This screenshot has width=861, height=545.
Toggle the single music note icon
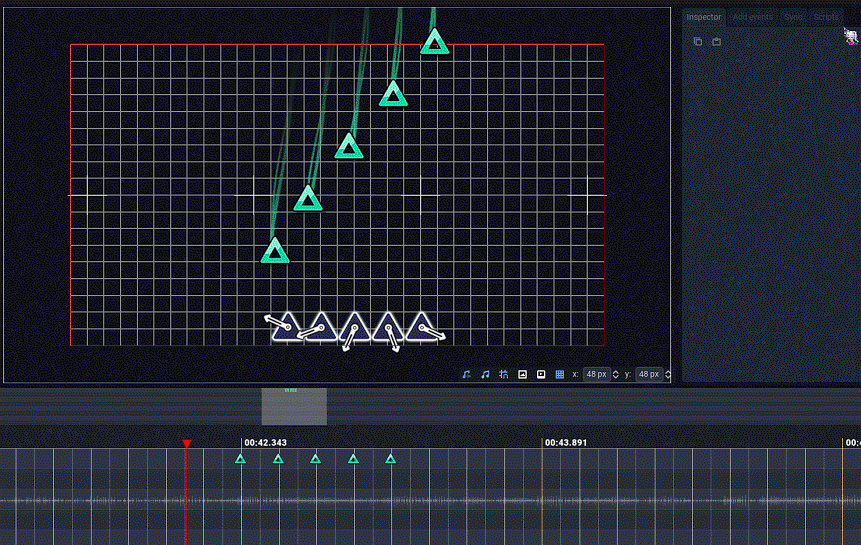(x=466, y=374)
